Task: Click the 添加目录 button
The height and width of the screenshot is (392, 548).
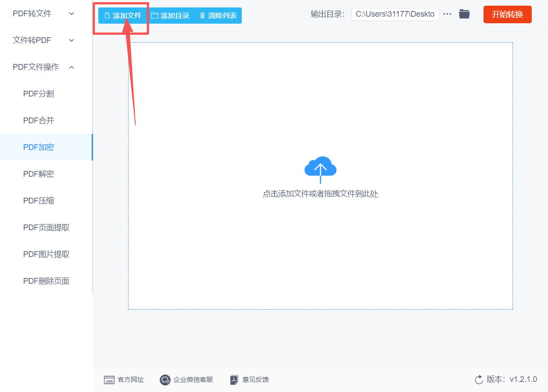Action: (x=170, y=16)
